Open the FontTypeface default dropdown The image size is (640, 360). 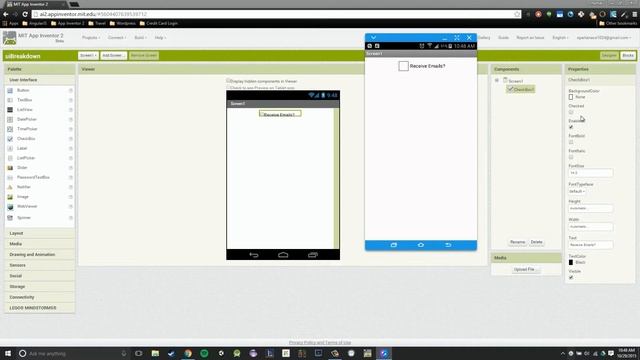(x=577, y=191)
